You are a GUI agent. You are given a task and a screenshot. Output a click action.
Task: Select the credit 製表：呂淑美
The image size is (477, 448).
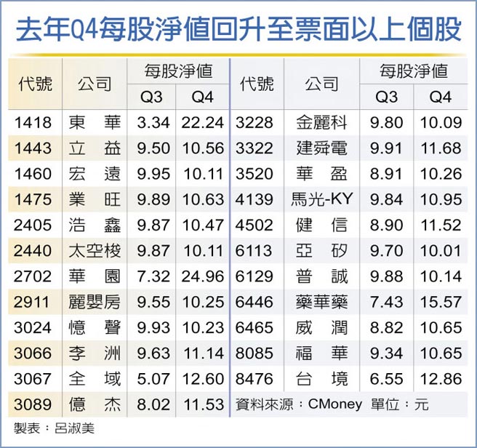point(54,428)
